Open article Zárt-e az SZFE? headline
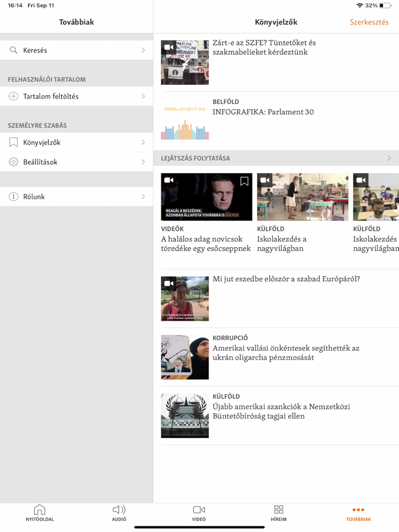 264,47
